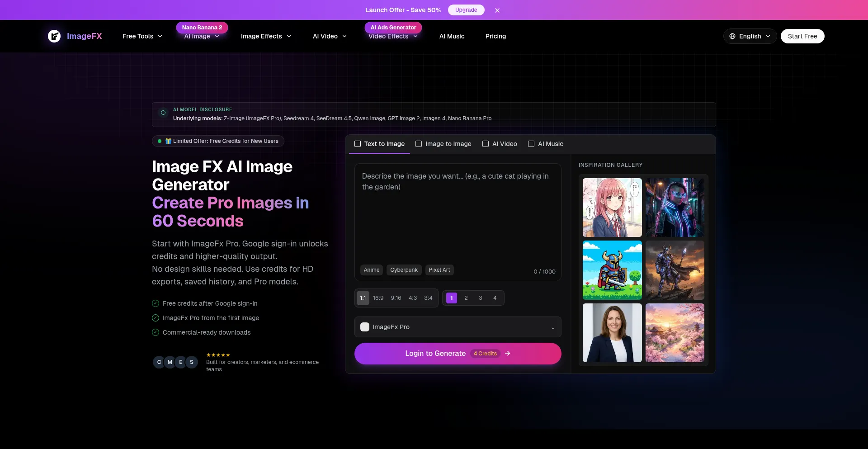Click the AI Ads Generator badge
The height and width of the screenshot is (449, 868).
[x=393, y=28]
